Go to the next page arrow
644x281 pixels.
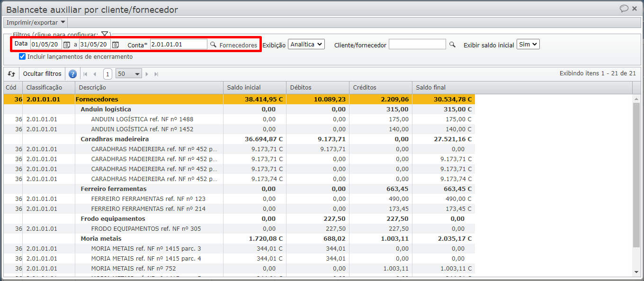coord(147,74)
